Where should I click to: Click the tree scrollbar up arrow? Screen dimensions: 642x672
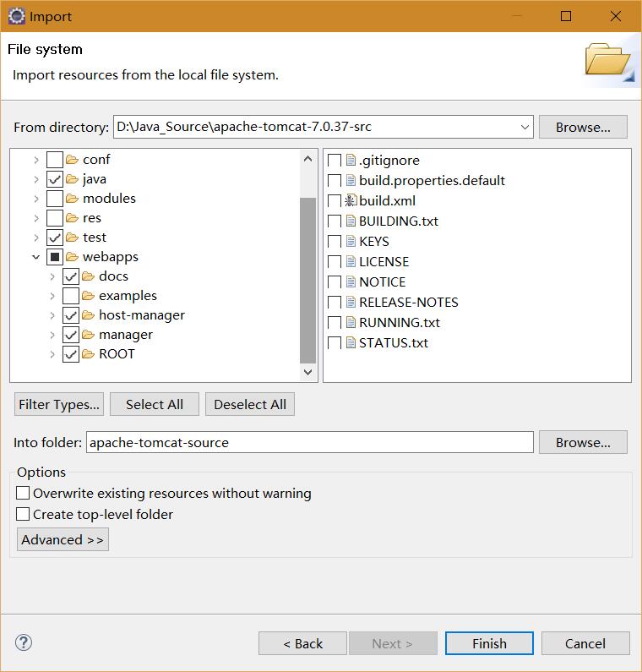click(x=307, y=159)
